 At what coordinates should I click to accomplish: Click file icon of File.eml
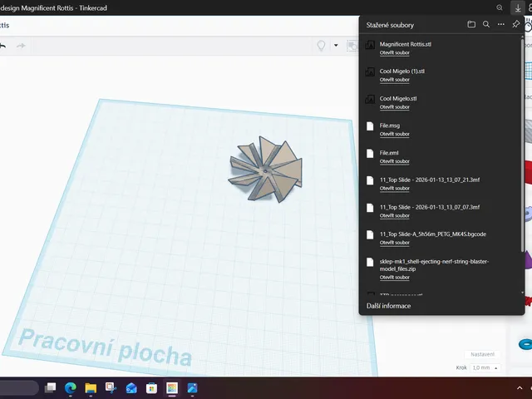(x=370, y=153)
